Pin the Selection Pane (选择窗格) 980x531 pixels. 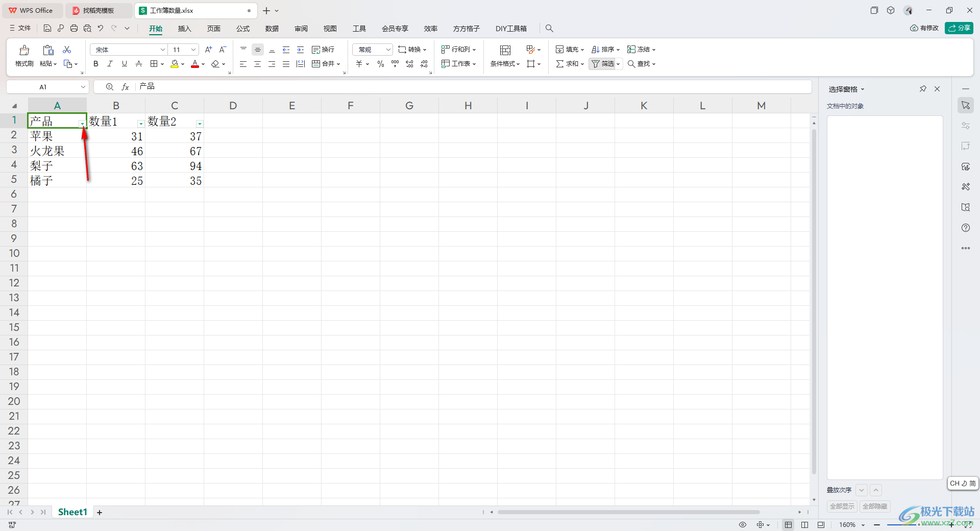923,89
